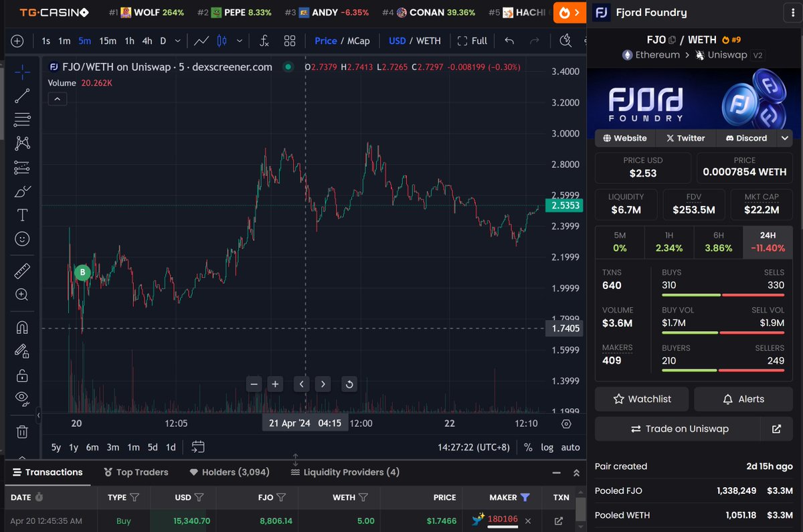Move chart view right with arrow
The image size is (803, 532).
323,384
